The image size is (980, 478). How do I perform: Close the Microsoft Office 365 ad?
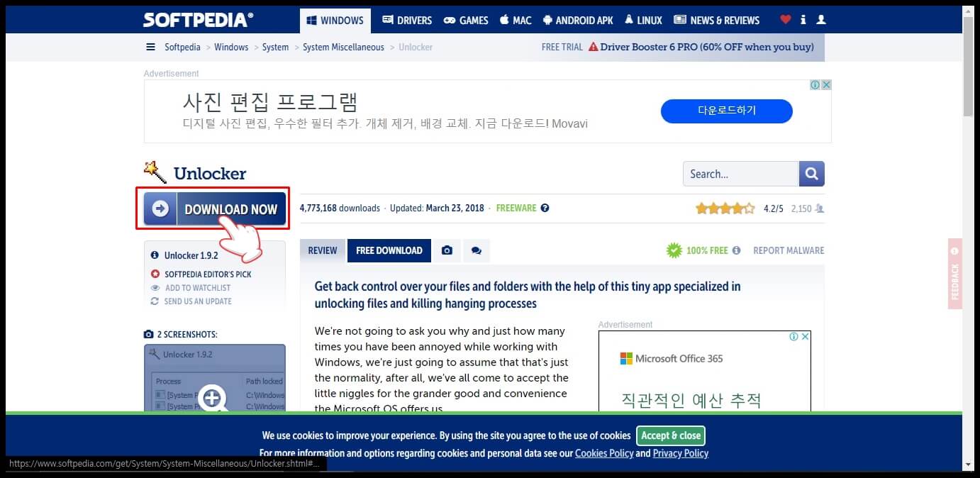coord(806,336)
